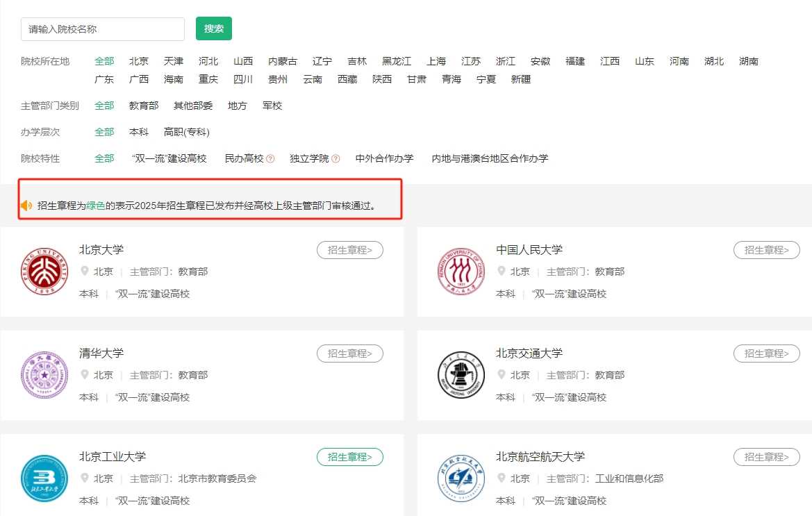Filter schools by location 新疆

[520, 79]
